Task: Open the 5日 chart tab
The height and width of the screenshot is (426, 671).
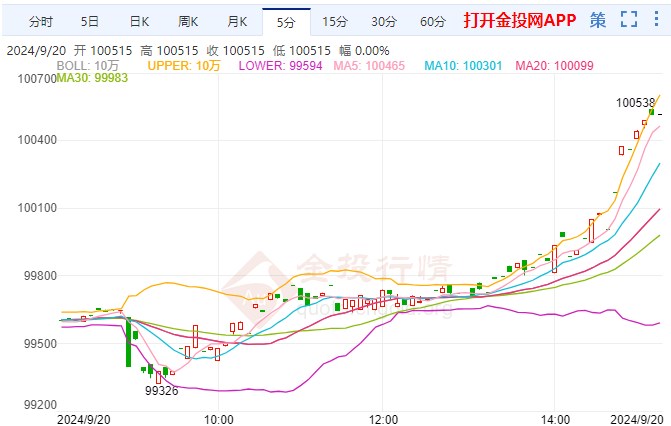Action: (90, 21)
